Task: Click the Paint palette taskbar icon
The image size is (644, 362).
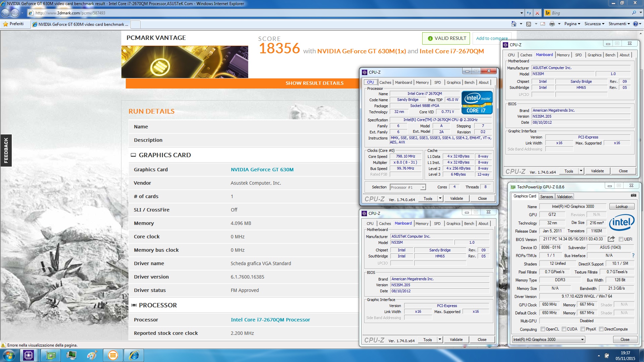Action: click(92, 355)
